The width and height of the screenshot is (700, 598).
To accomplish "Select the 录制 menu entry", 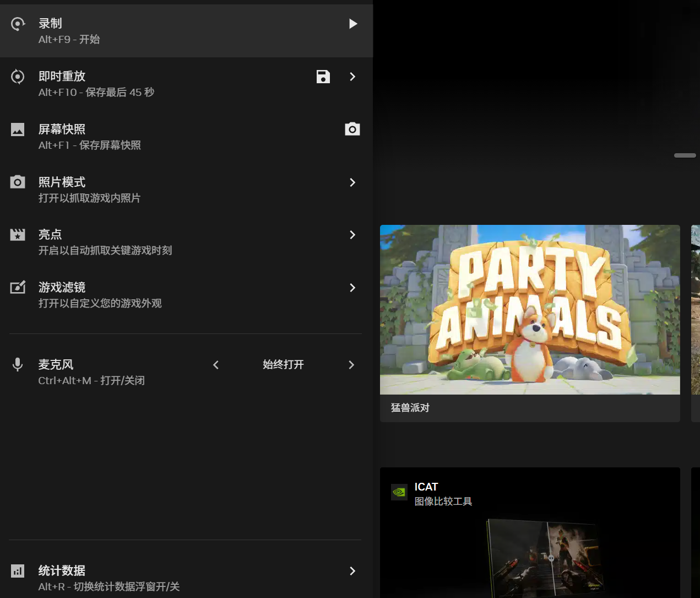I will 186,31.
